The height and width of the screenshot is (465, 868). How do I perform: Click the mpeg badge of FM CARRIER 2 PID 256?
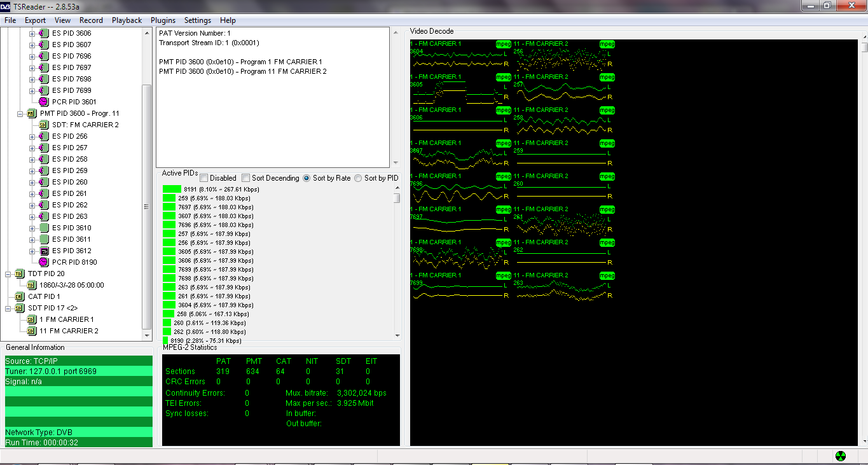click(607, 44)
